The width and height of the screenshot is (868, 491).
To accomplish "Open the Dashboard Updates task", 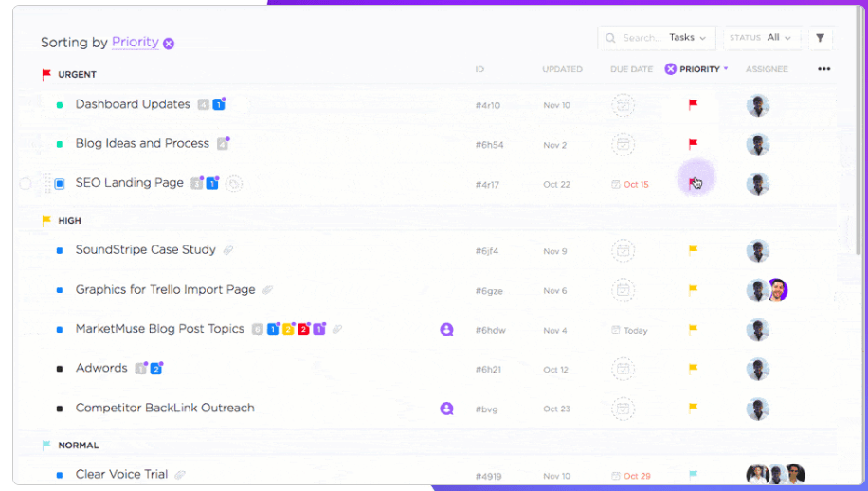I will [x=133, y=104].
